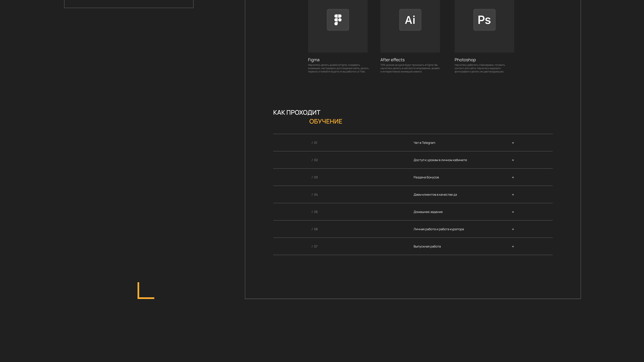Click the Ps Photoshop icon
This screenshot has width=644, height=362.
point(484,20)
